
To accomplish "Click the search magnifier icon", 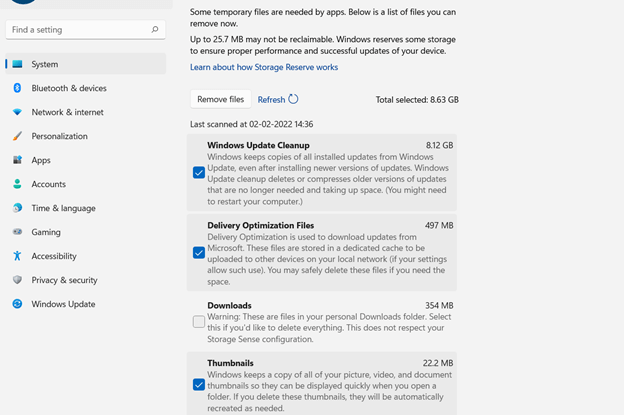I will pos(155,30).
